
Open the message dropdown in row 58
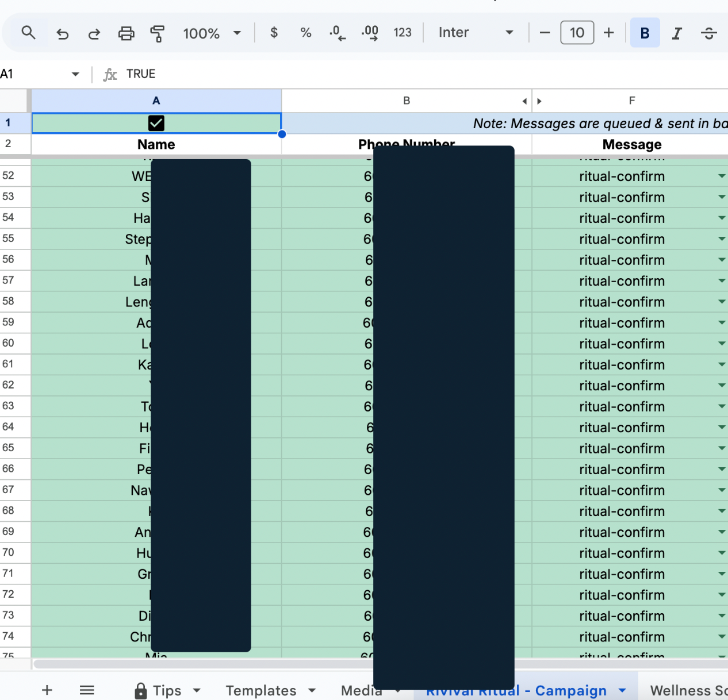pos(722,302)
